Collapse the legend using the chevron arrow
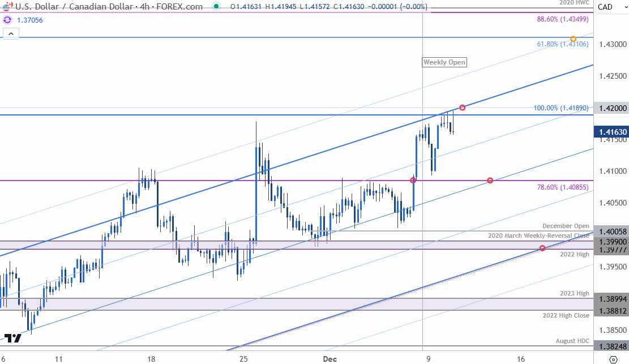This screenshot has height=364, width=629. coord(11,33)
